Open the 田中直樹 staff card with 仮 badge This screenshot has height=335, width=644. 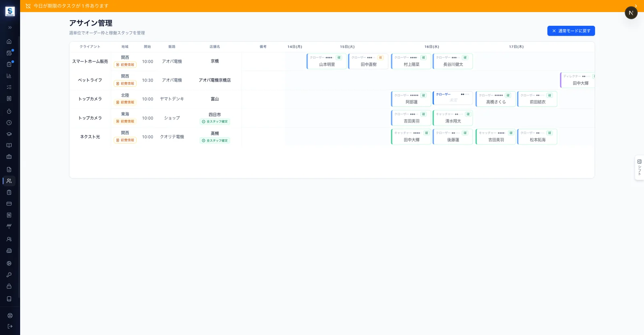point(368,61)
